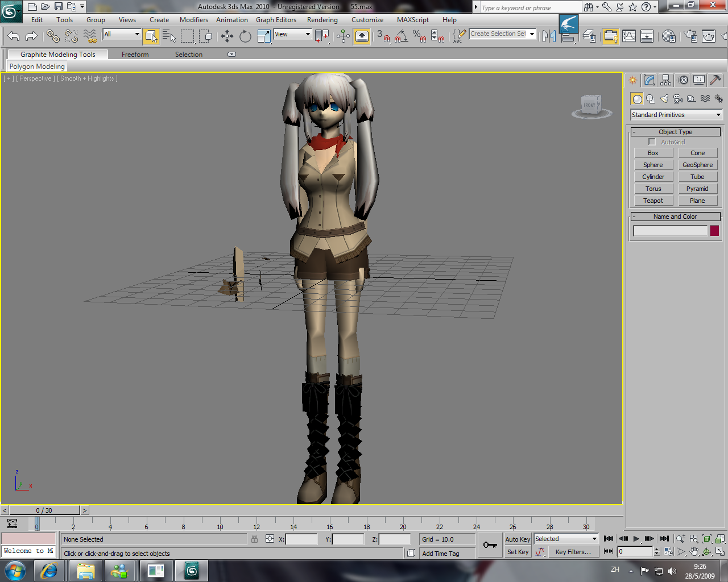Open Select by Name list icon
This screenshot has width=728, height=582.
[169, 36]
